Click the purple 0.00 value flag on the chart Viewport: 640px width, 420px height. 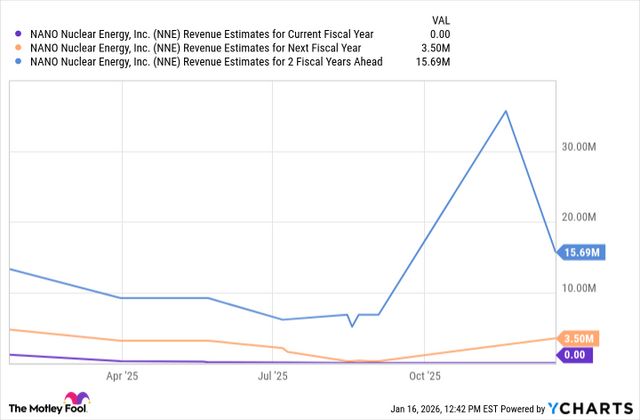point(575,354)
